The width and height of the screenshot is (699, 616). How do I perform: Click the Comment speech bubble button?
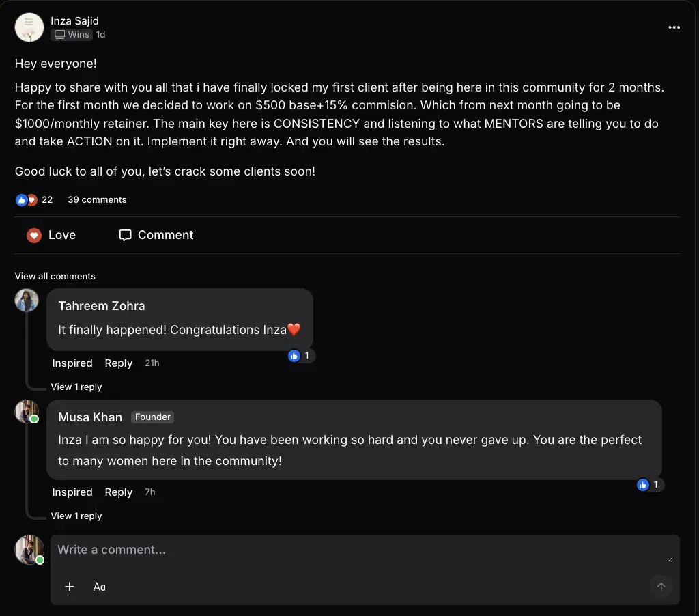point(156,235)
